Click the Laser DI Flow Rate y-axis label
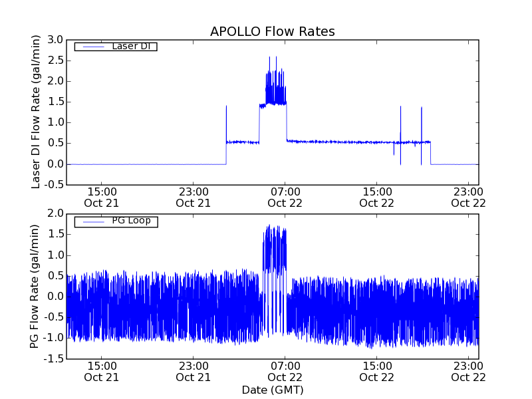This screenshot has height=399, width=532. click(37, 112)
